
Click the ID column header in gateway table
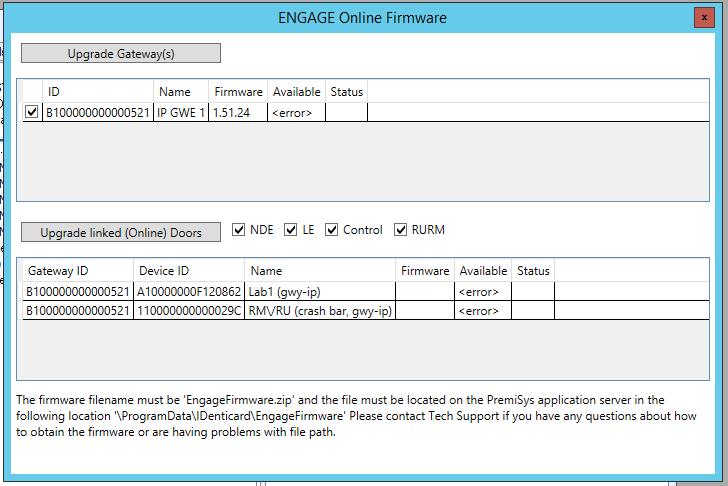click(98, 92)
